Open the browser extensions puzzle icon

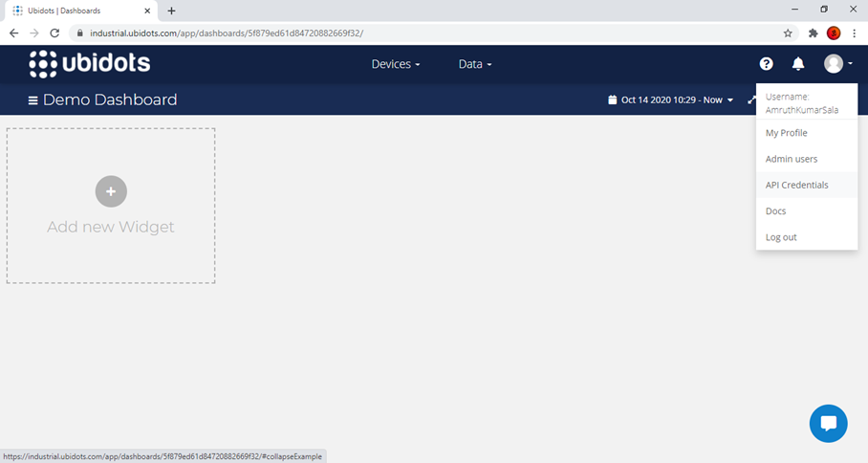click(x=813, y=33)
